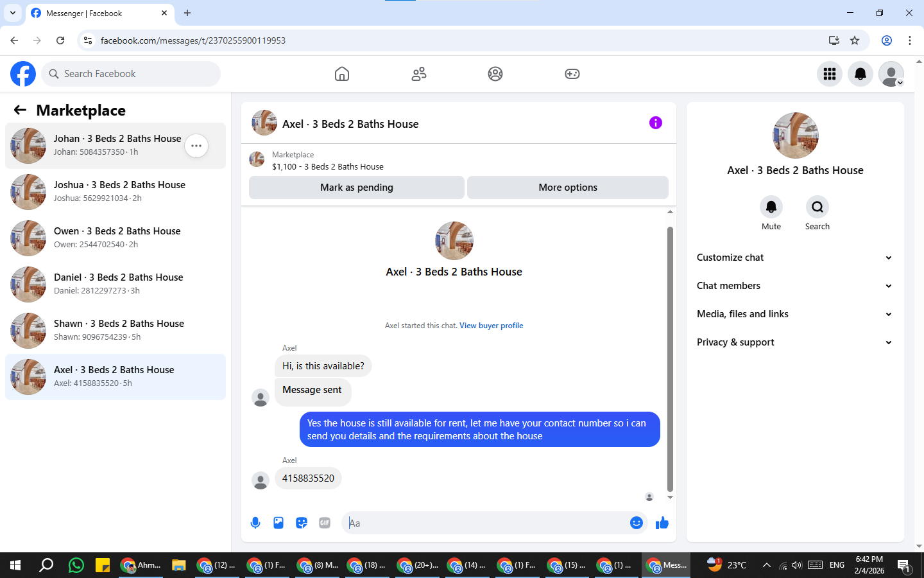This screenshot has width=924, height=578.
Task: Open Johan's 3 Beds 2 Baths House chat
Action: [116, 146]
